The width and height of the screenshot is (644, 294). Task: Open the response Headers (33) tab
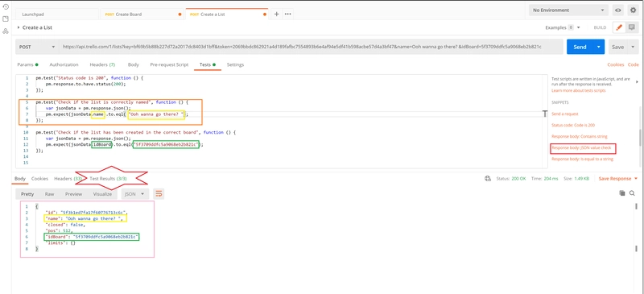[68, 179]
